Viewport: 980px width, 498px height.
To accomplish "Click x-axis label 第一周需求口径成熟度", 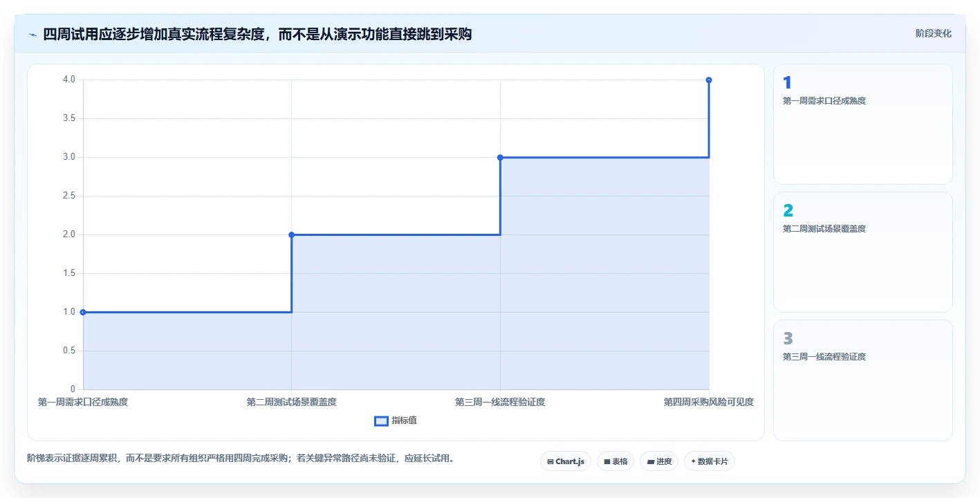I will pos(83,402).
